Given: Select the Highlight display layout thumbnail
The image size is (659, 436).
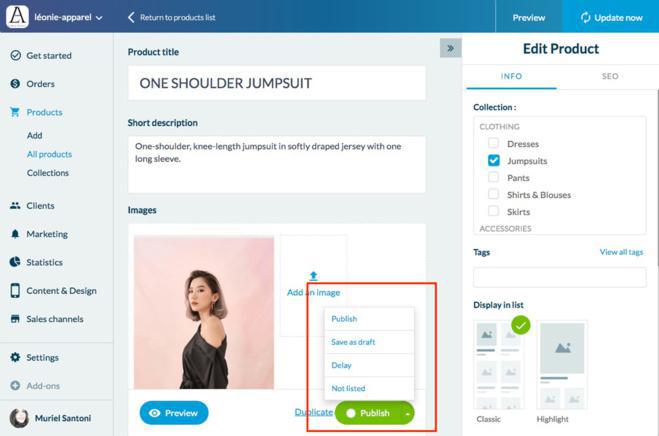Looking at the screenshot, I should click(x=562, y=365).
